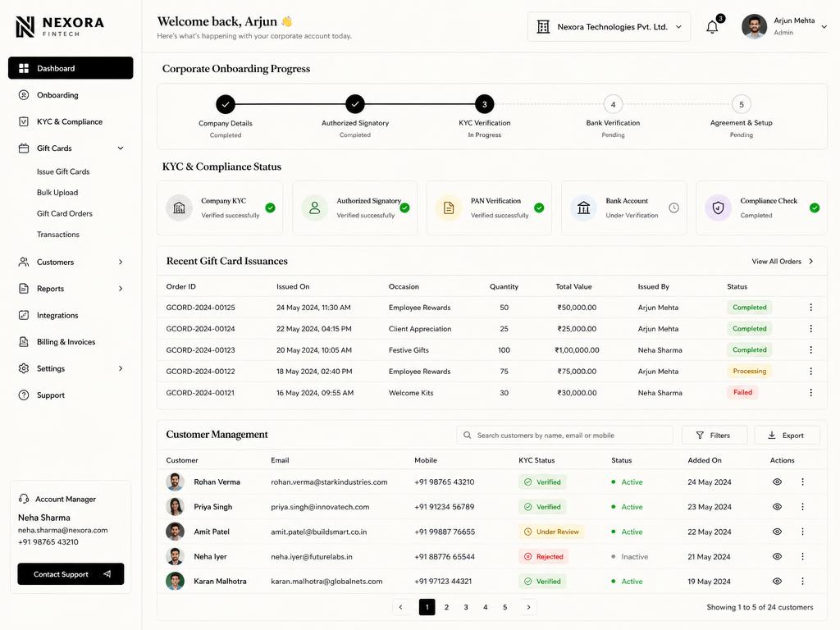The width and height of the screenshot is (840, 630).
Task: Click the Failed status badge
Action: click(x=742, y=392)
